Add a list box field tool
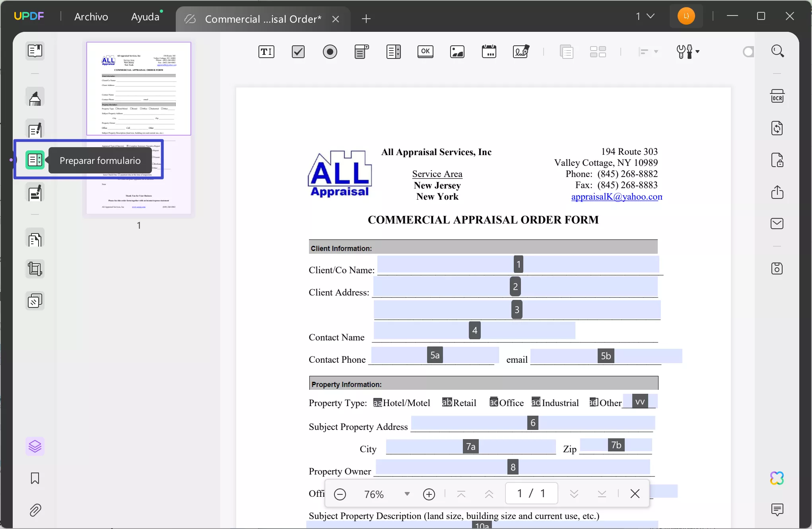This screenshot has height=529, width=812. tap(394, 52)
